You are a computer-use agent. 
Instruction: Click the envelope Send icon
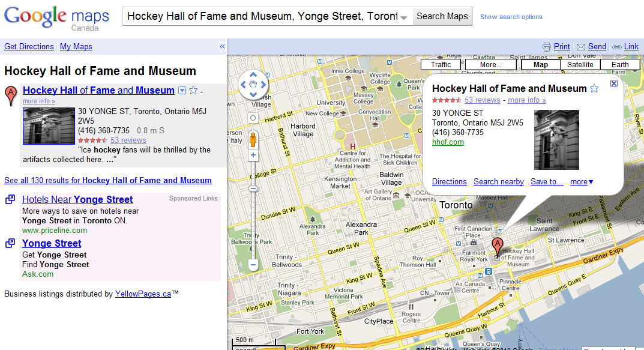click(581, 47)
